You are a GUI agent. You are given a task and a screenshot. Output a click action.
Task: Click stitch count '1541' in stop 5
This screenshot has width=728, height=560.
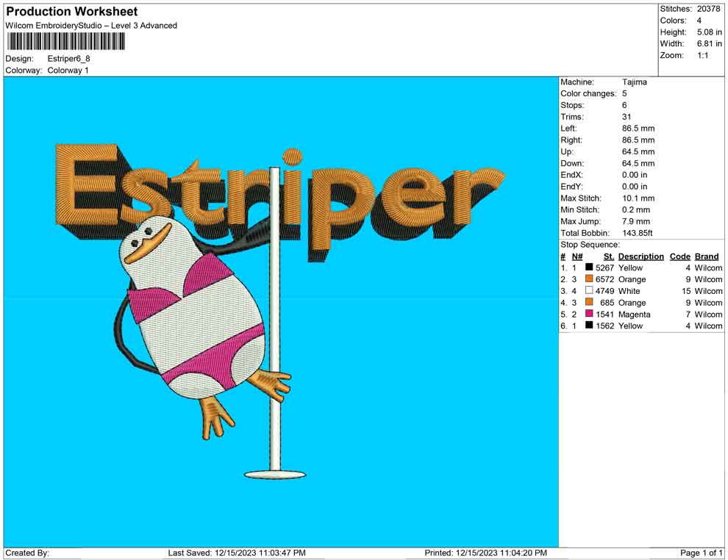604,314
